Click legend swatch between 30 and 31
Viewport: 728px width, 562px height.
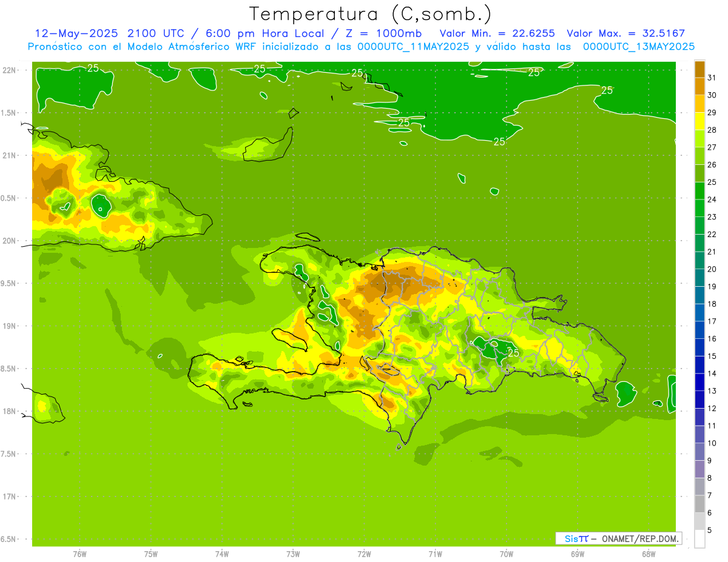[x=699, y=87]
